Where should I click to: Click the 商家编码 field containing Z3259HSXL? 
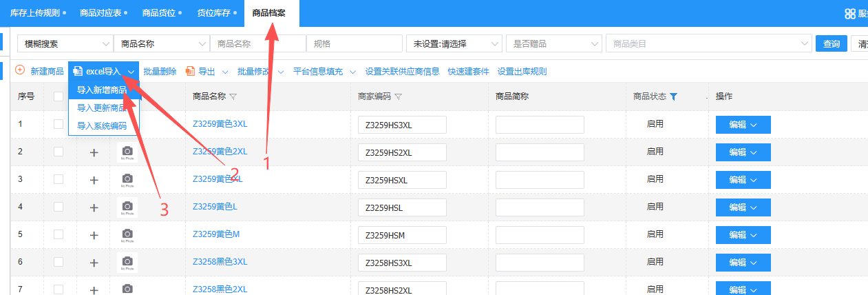402,180
